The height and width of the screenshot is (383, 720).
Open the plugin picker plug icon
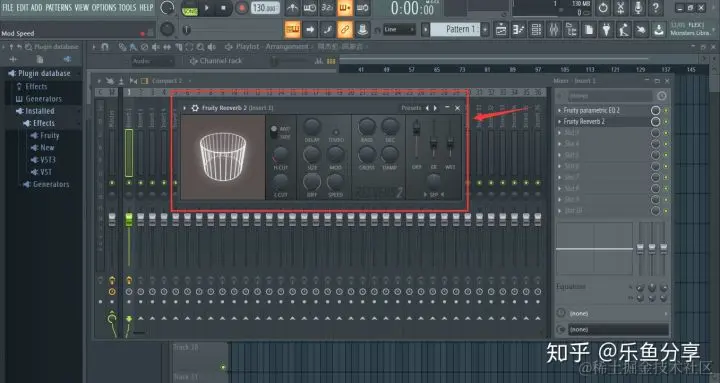click(606, 30)
